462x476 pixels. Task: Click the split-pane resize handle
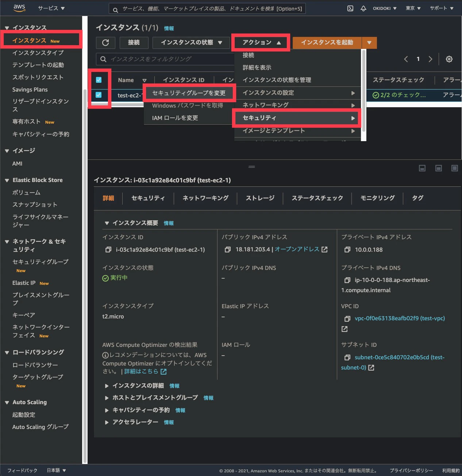[252, 167]
